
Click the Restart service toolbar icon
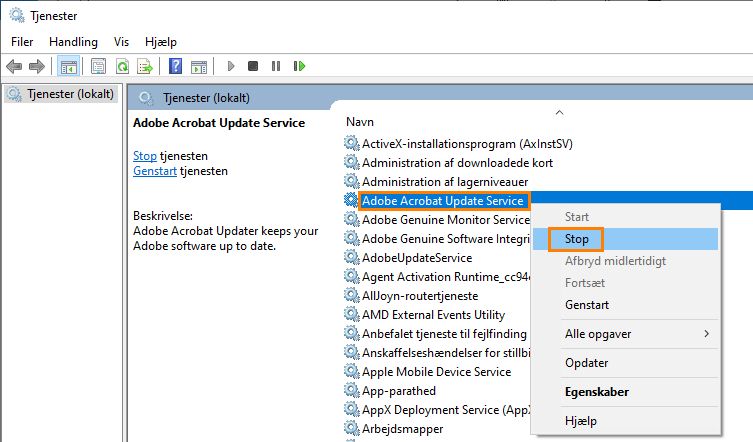pos(299,66)
